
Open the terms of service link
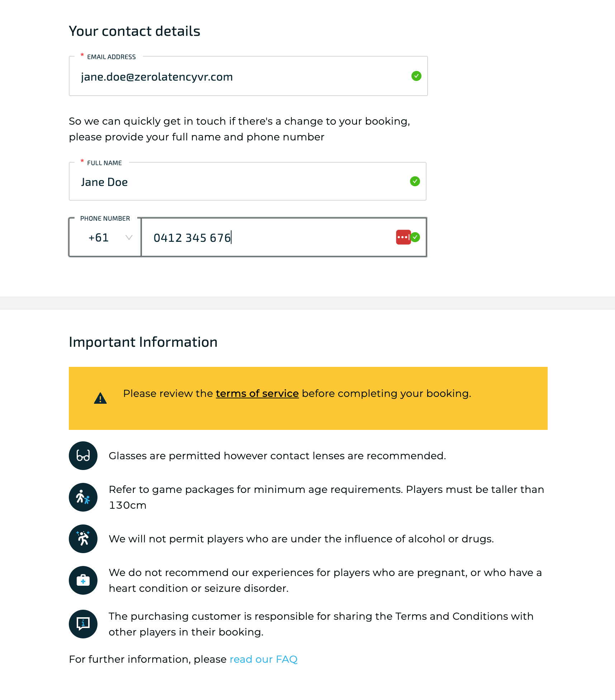point(257,393)
